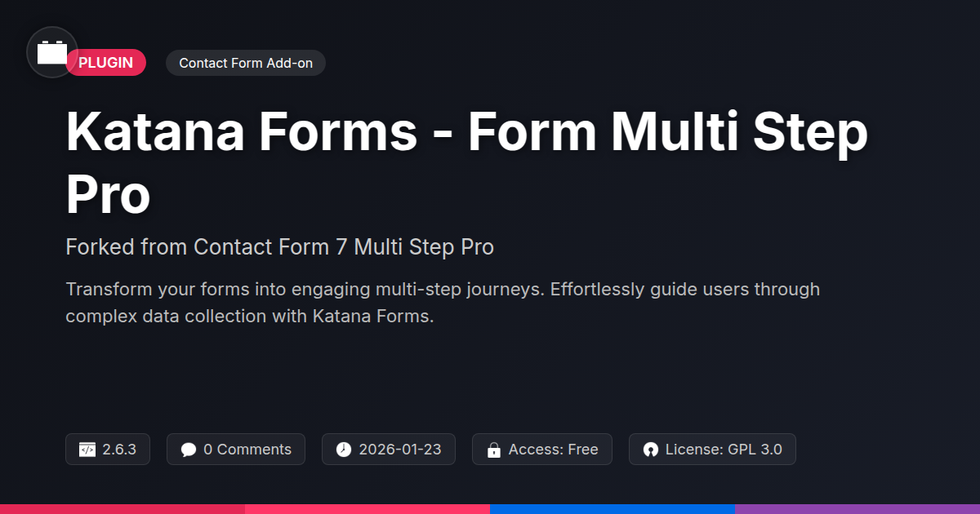Click the Forked from Contact Form 7 subtitle
The width and height of the screenshot is (980, 514).
click(x=279, y=246)
